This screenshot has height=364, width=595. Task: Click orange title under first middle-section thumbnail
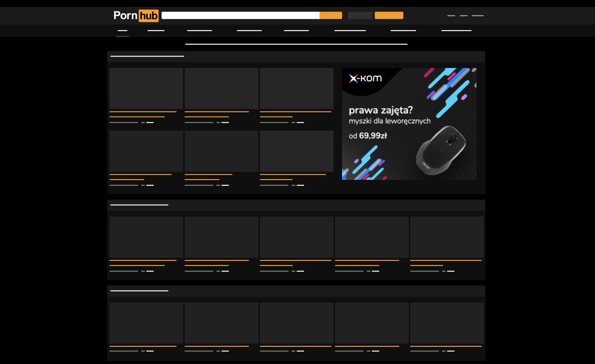pyautogui.click(x=143, y=260)
